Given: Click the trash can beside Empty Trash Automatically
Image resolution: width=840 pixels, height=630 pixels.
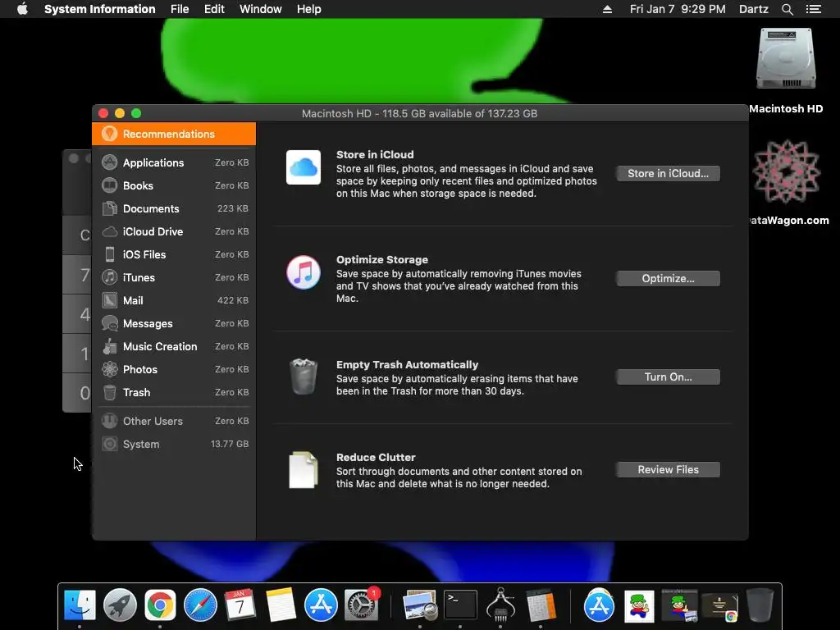Looking at the screenshot, I should point(304,376).
